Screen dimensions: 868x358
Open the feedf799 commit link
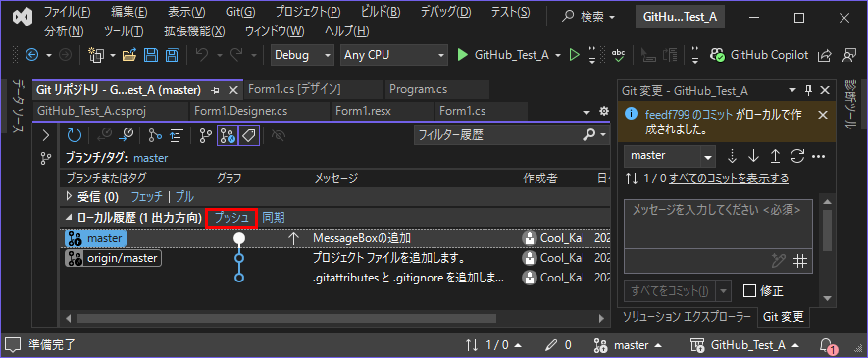point(689,115)
